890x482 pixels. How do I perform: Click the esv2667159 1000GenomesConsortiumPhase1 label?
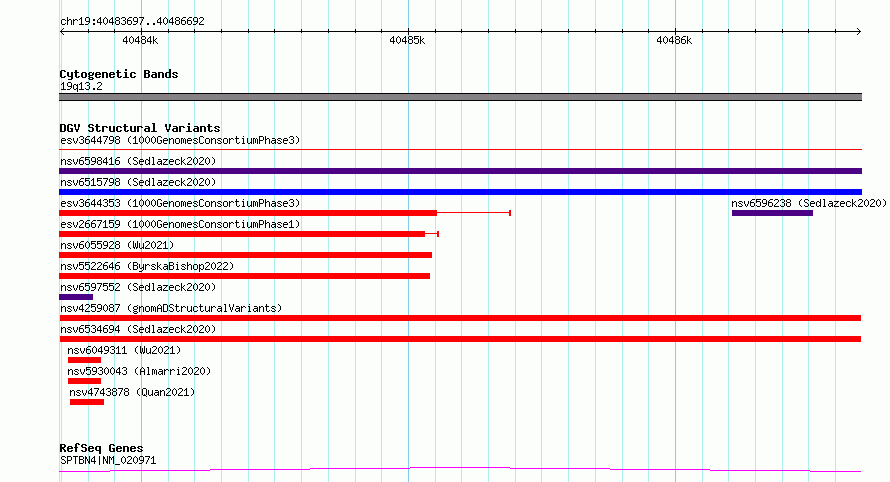coord(180,224)
